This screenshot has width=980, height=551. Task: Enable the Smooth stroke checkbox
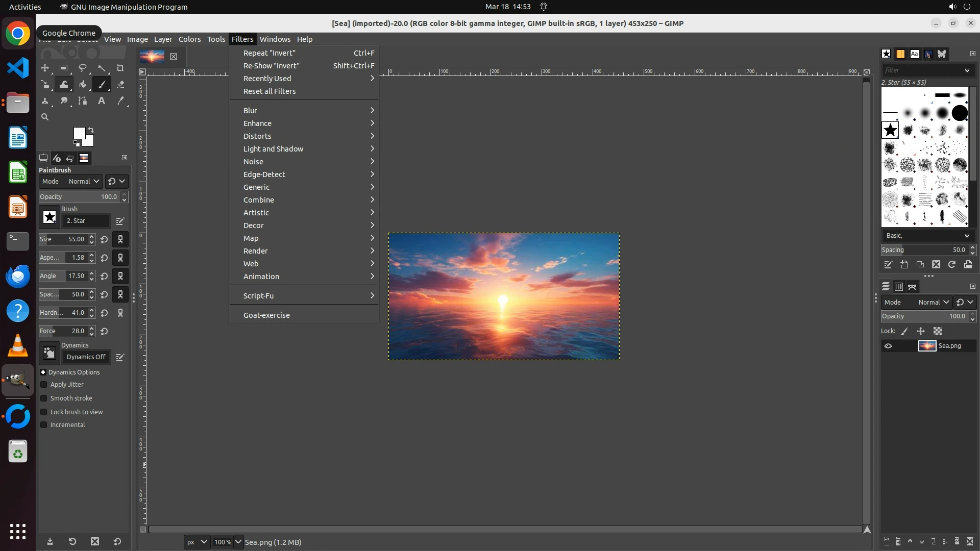coord(44,398)
